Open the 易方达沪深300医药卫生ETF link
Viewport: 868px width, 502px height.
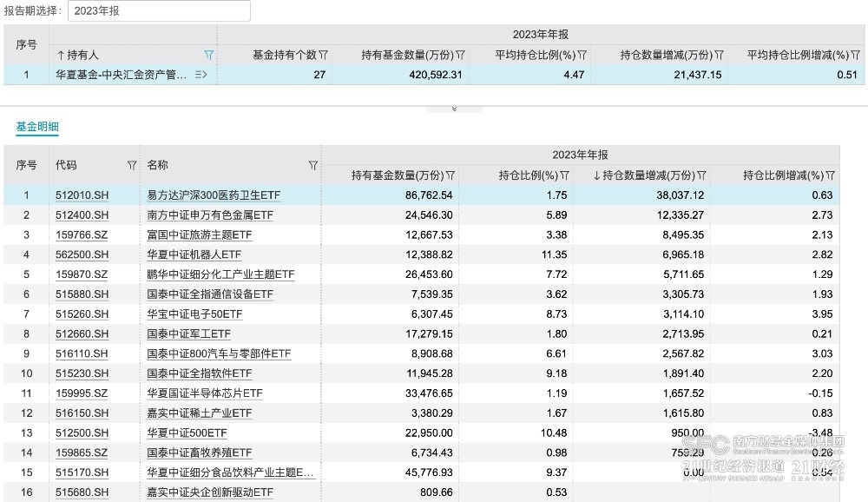214,195
